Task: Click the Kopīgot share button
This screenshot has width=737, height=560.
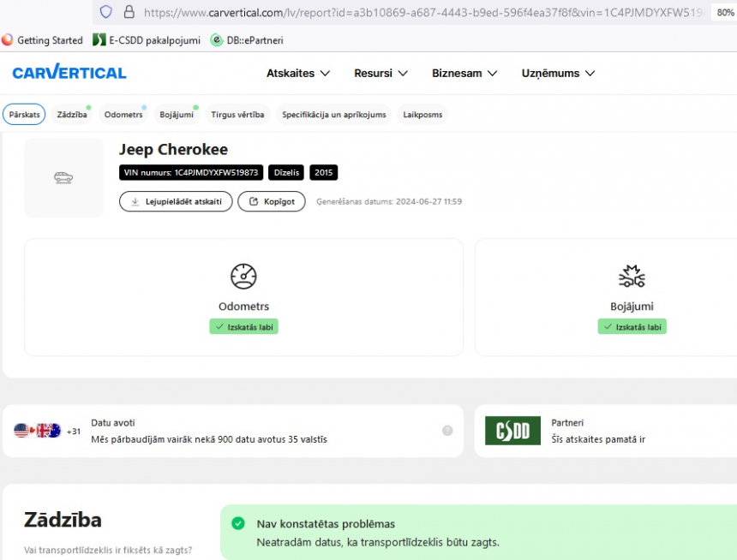Action: pos(272,201)
